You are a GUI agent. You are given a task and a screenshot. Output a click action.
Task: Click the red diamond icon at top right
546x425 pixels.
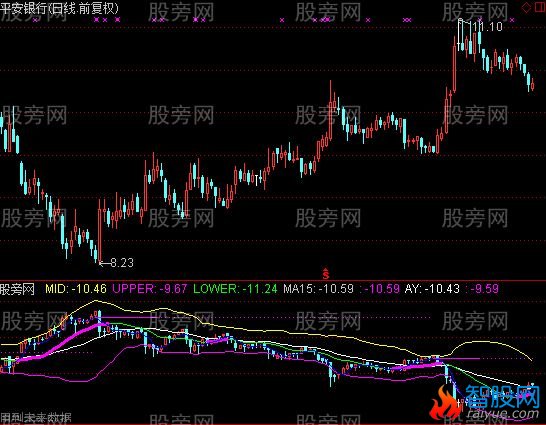(526, 7)
